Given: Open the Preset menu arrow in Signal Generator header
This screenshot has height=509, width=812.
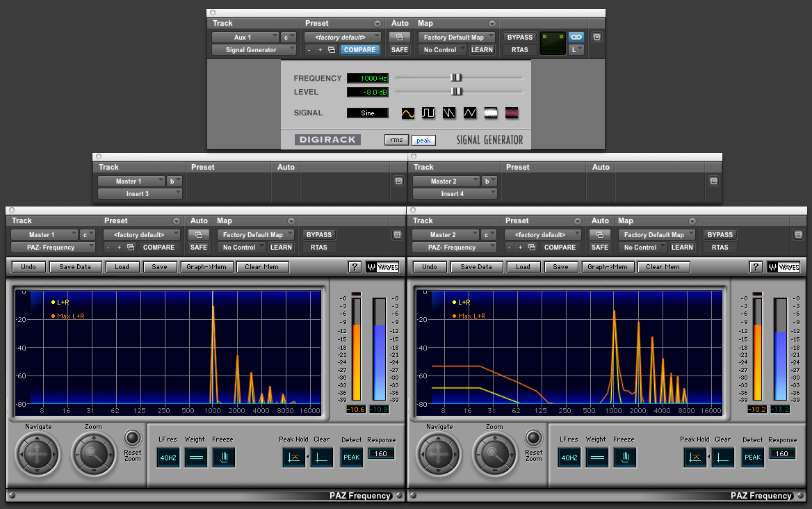Looking at the screenshot, I should pos(377,24).
